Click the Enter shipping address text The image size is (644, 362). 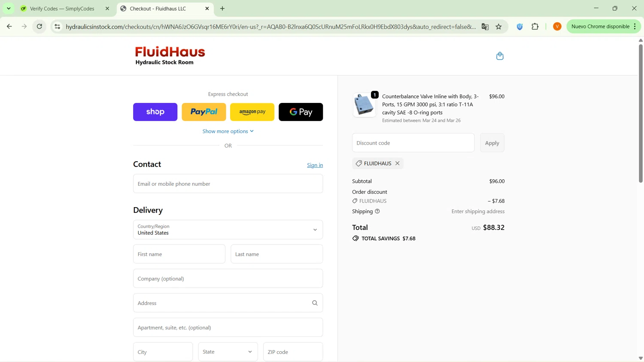coord(478,211)
